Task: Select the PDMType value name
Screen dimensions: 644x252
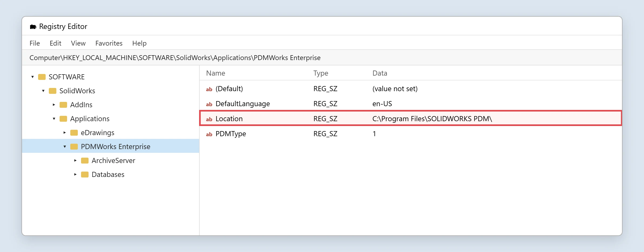Action: tap(231, 134)
